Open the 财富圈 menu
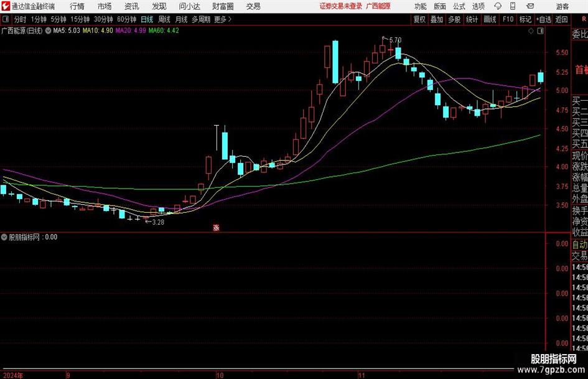 point(223,6)
